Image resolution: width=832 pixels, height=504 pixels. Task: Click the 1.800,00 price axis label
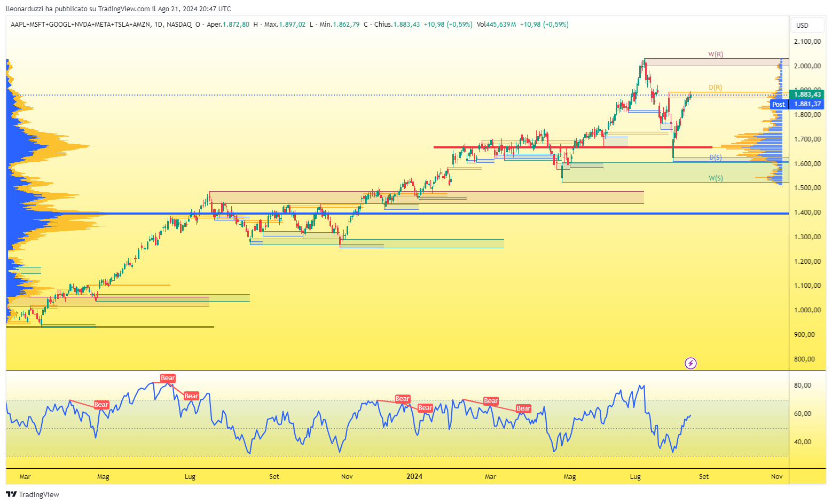(807, 115)
